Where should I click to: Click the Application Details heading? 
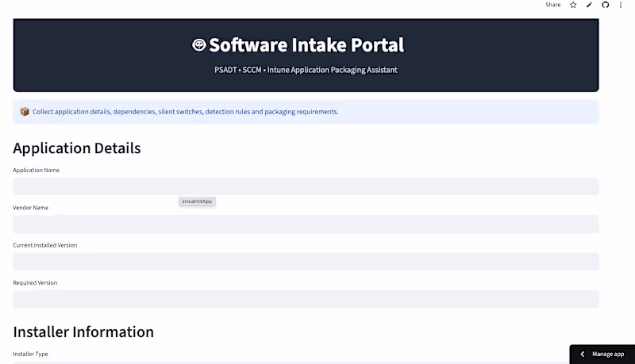77,148
